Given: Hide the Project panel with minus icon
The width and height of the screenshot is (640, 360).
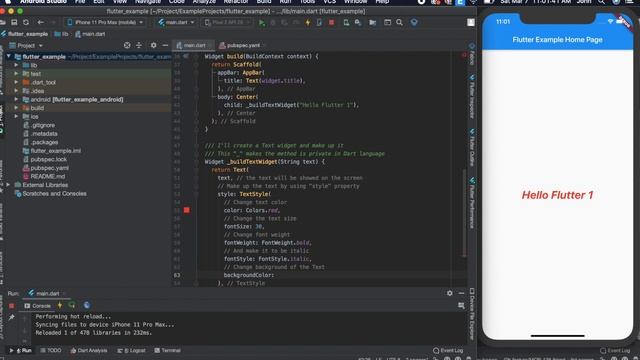Looking at the screenshot, I should (x=165, y=45).
